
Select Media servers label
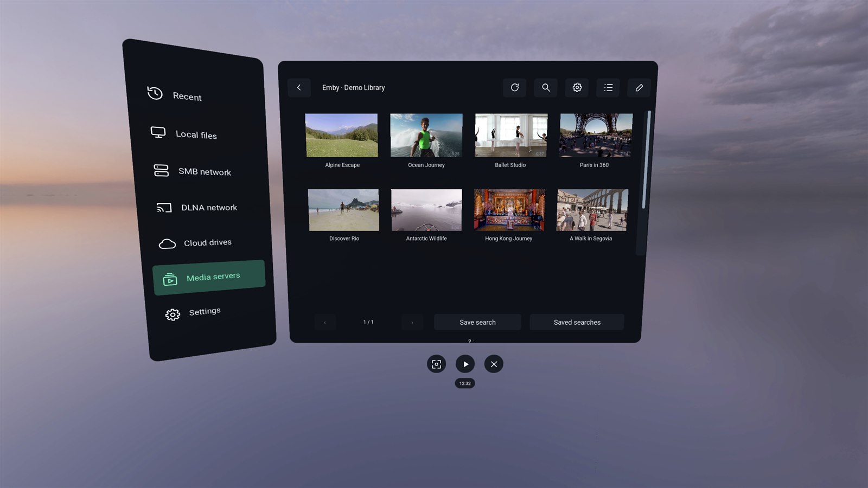(213, 277)
